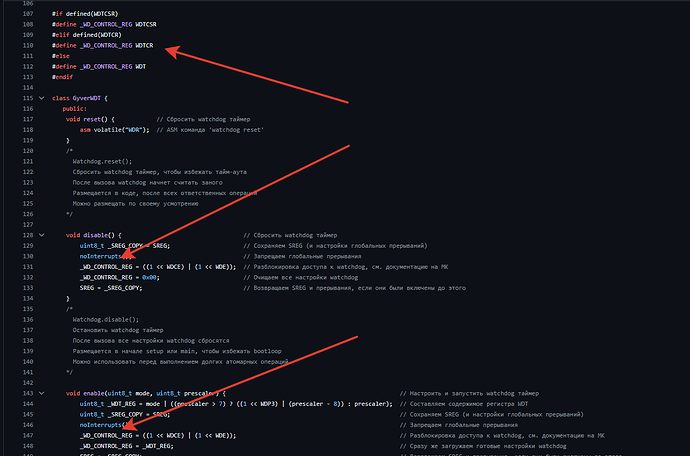Select line number 113
Screen dimensions: 690x456
[28, 77]
